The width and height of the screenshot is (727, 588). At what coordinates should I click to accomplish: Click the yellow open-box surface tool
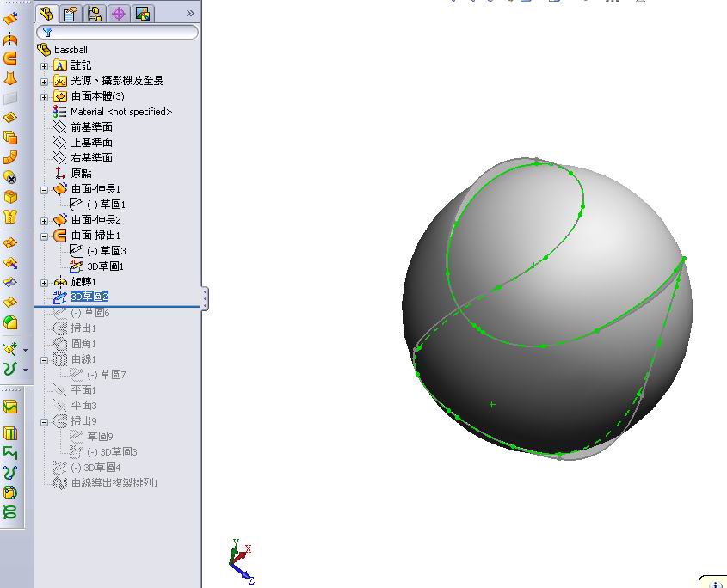click(10, 197)
